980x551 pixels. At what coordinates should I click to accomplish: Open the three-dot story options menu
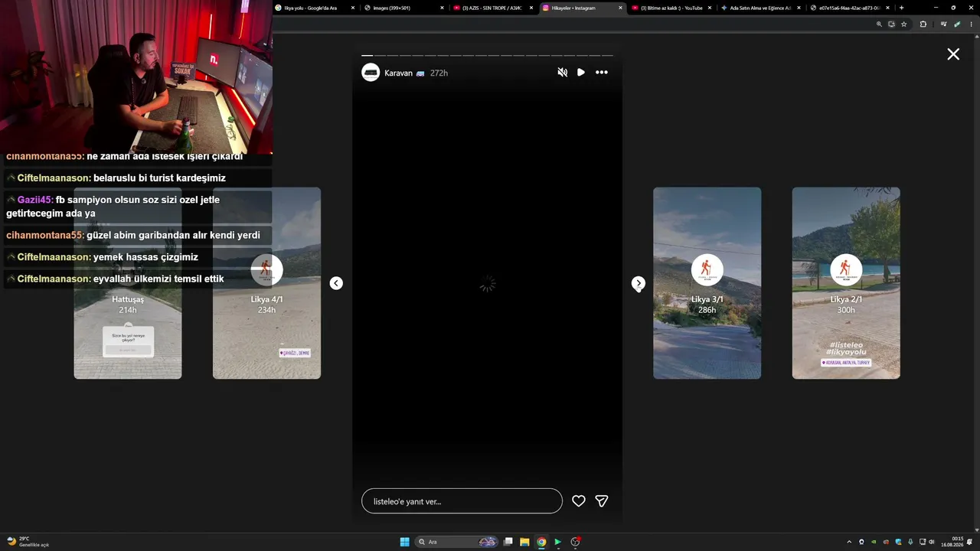602,73
